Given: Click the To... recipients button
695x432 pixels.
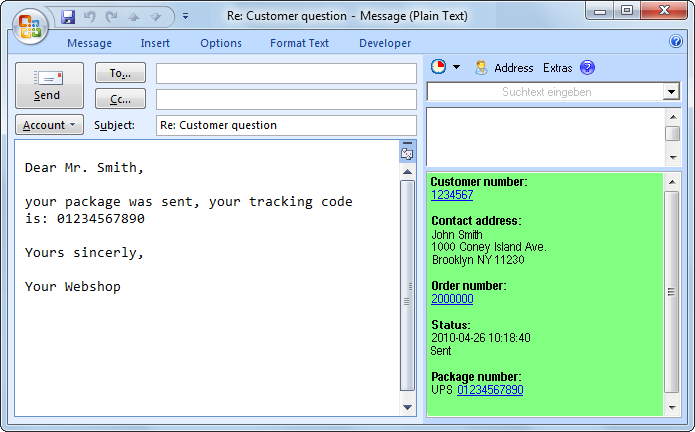Looking at the screenshot, I should tap(120, 73).
